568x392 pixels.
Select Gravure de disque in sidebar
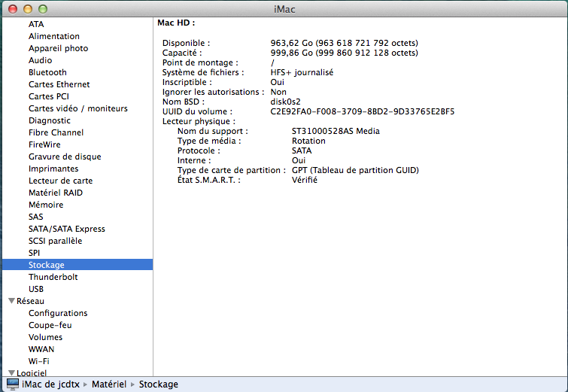pyautogui.click(x=65, y=156)
